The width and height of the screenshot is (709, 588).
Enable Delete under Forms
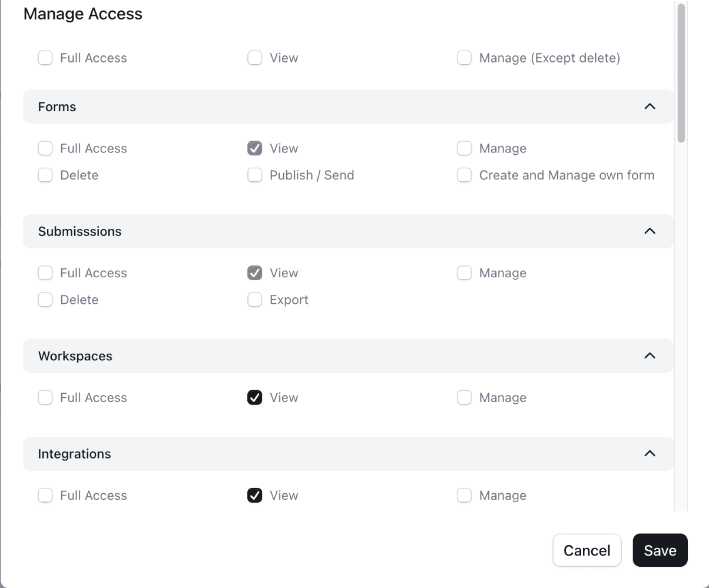(x=45, y=175)
